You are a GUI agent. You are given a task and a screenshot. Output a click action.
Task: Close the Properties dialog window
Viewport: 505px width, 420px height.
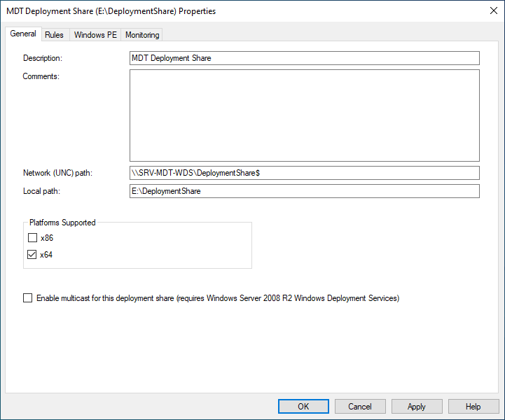click(493, 10)
